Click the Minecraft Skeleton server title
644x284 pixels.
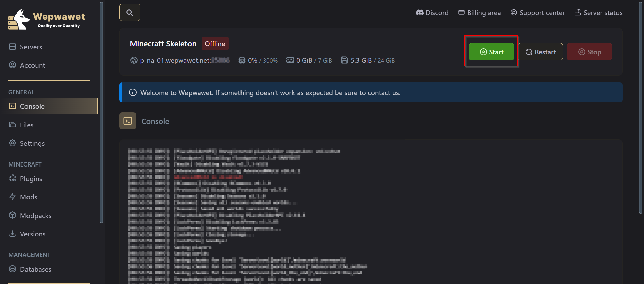(163, 44)
